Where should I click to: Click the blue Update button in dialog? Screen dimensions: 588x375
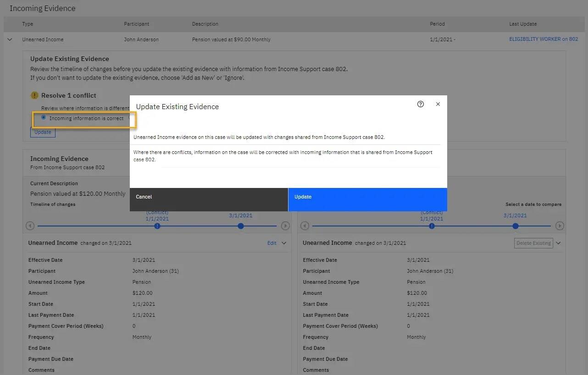(x=368, y=199)
